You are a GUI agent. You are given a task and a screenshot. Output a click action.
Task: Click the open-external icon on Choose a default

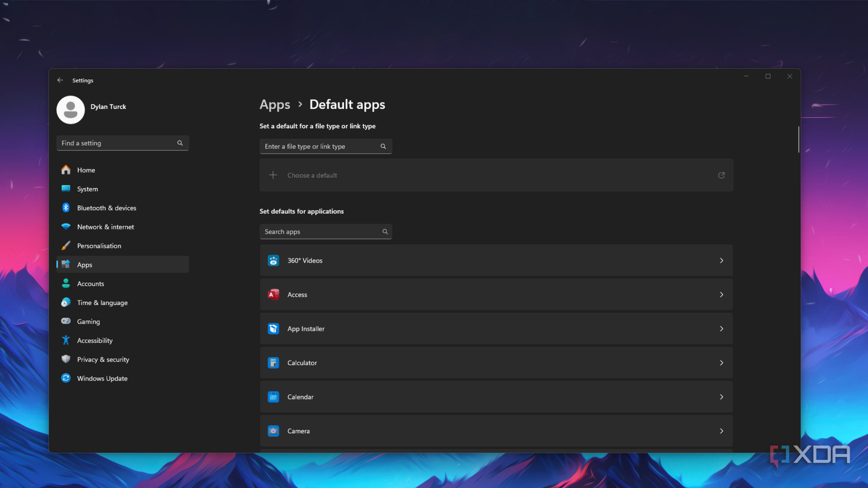point(722,175)
